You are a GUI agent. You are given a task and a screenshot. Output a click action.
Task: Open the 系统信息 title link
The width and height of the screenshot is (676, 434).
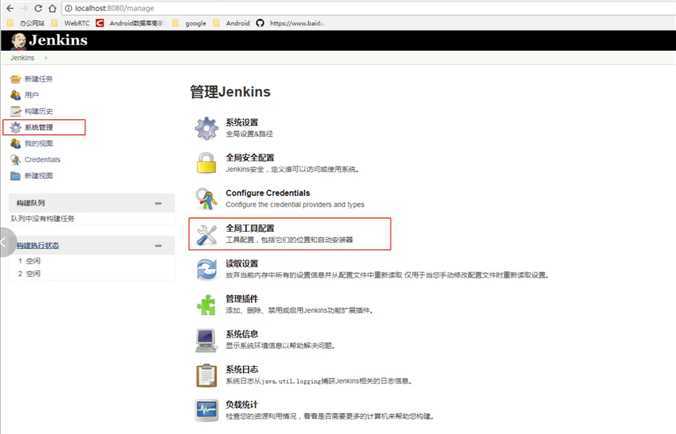click(x=242, y=334)
